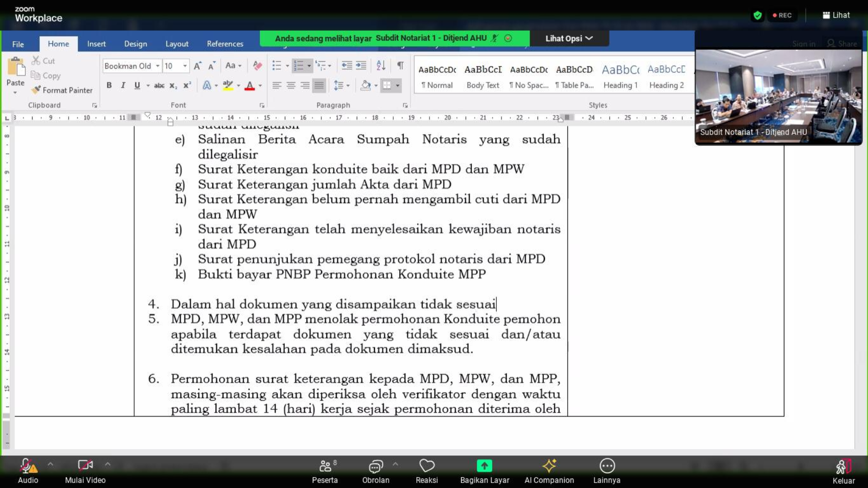Click the Paste clipboard icon
Viewport: 868px width, 488px height.
point(16,67)
